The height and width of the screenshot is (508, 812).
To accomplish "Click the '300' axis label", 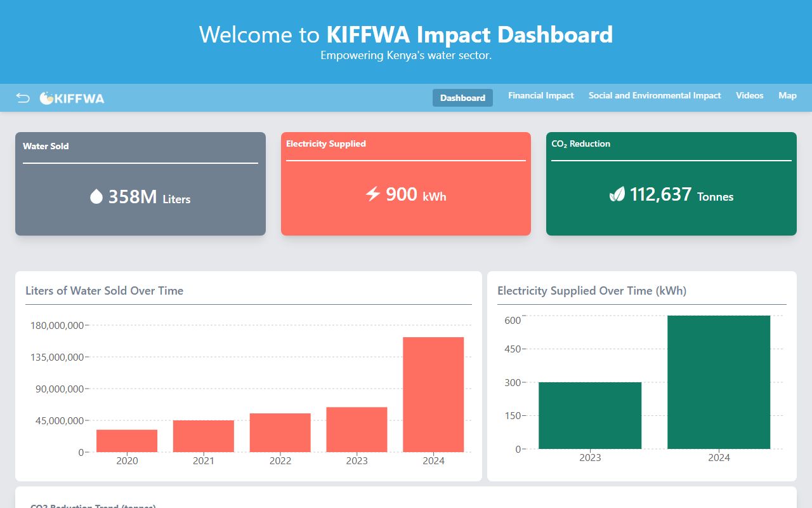I will 513,383.
